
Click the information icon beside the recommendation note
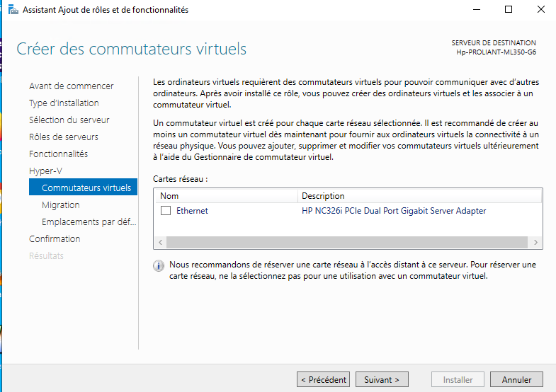coord(159,265)
